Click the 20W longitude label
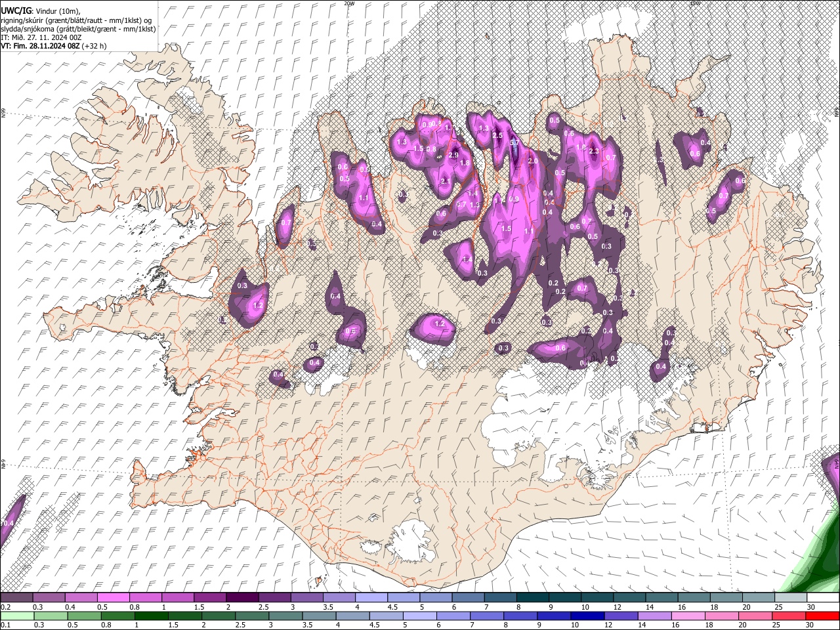 348,3
